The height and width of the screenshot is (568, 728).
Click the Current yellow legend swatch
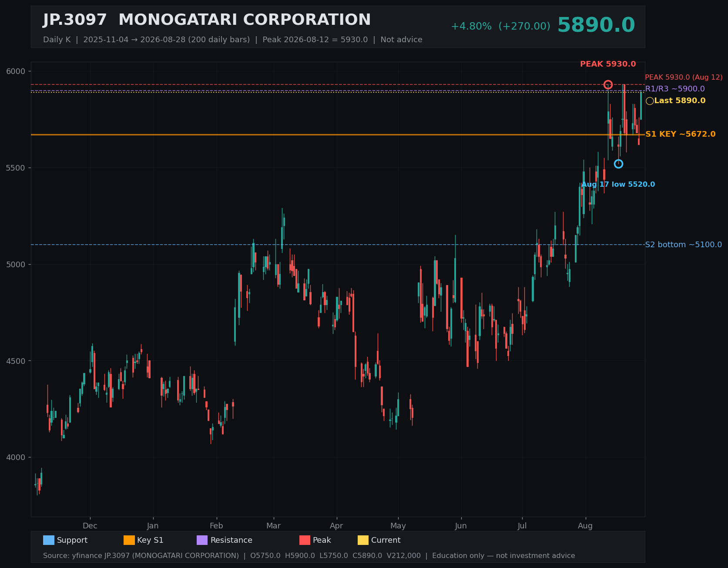click(x=363, y=540)
